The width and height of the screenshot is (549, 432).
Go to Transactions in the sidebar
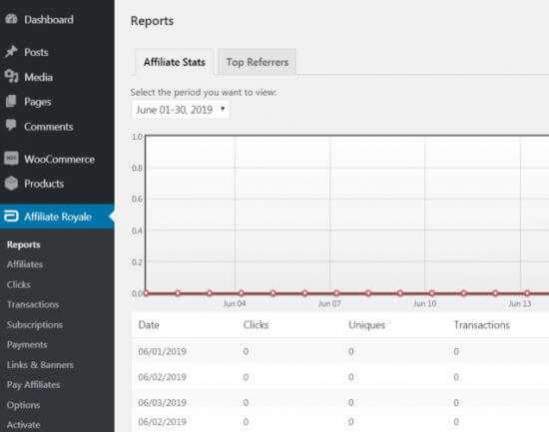click(33, 305)
